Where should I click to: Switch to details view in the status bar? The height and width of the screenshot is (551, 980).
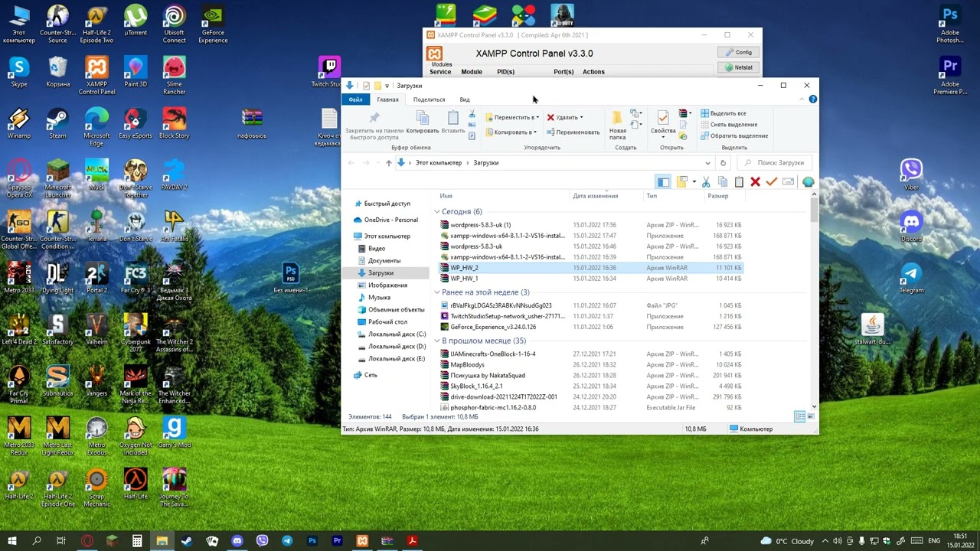(799, 416)
